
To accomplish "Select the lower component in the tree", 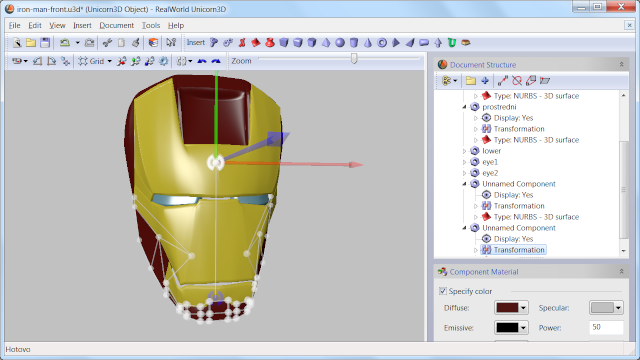I will (x=491, y=151).
